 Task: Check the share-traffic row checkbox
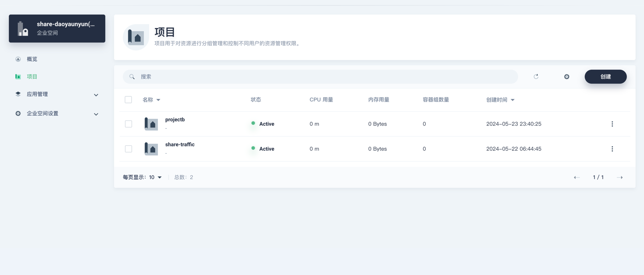(128, 149)
